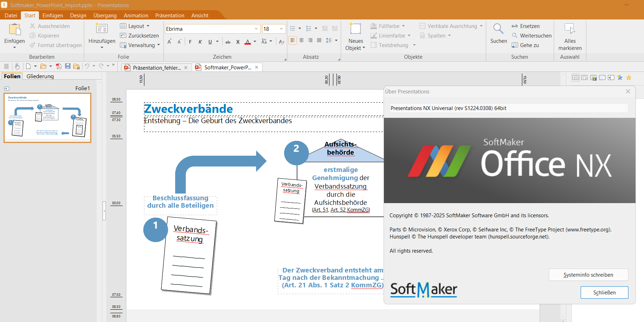Apply red font color (A)
This screenshot has height=322, width=644.
(x=248, y=42)
